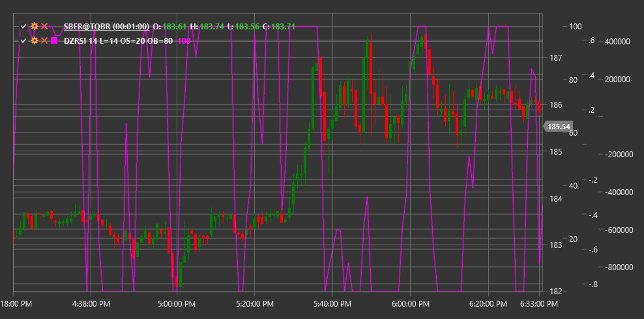Click the RSI axis label 60
This screenshot has width=644, height=319.
click(x=574, y=133)
